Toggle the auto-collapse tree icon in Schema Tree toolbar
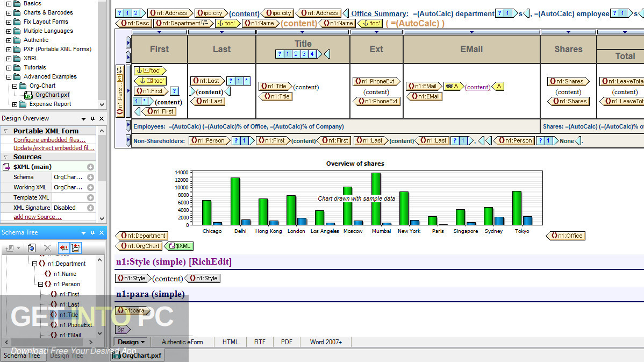 pyautogui.click(x=76, y=248)
